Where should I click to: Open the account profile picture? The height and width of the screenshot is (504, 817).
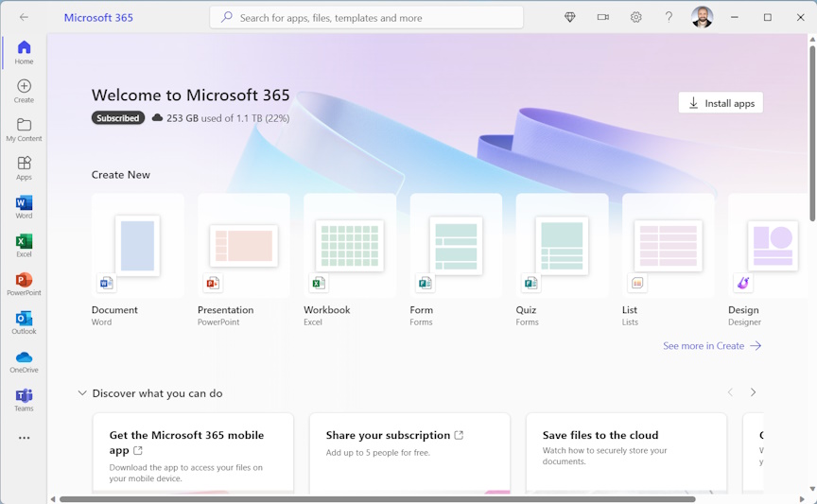point(702,17)
